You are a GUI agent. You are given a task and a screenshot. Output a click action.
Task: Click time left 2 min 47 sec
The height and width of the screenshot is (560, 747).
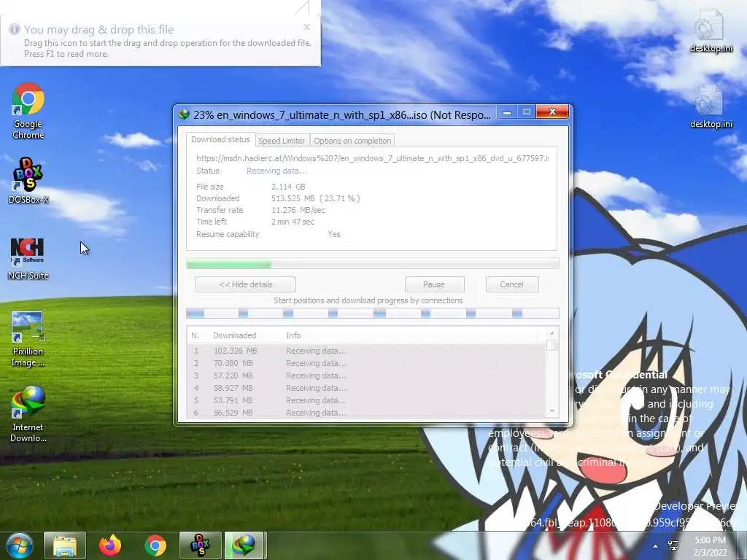pos(293,222)
